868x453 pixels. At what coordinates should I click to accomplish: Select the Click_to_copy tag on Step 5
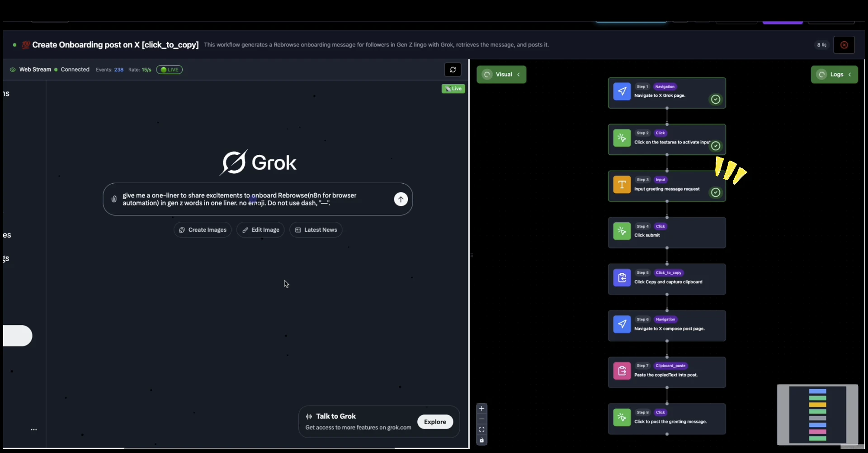(669, 272)
